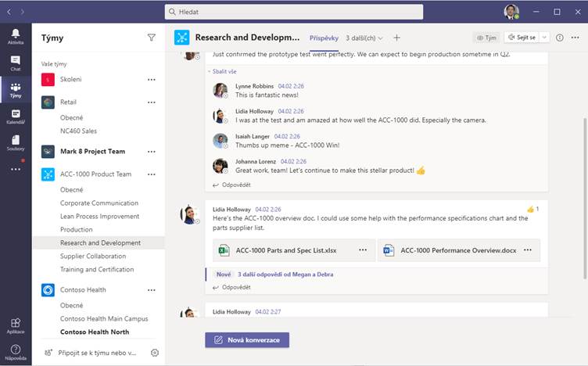Image resolution: width=588 pixels, height=366 pixels.
Task: Click Johanna Lorenz's avatar
Action: [x=220, y=166]
